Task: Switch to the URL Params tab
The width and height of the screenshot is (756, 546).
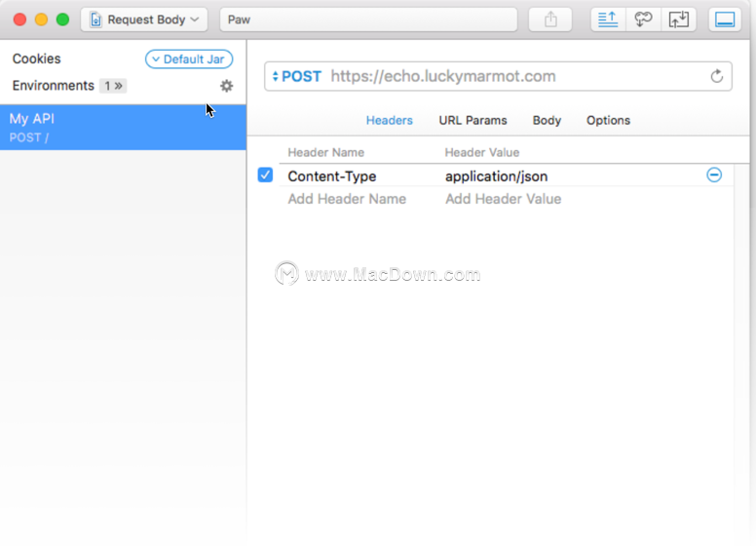Action: pos(472,120)
